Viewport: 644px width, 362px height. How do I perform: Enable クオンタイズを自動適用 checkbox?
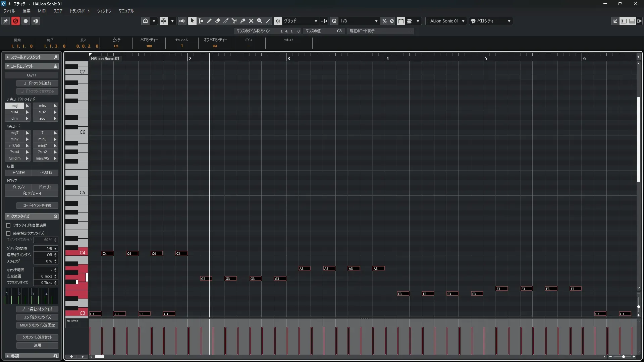[x=8, y=225]
